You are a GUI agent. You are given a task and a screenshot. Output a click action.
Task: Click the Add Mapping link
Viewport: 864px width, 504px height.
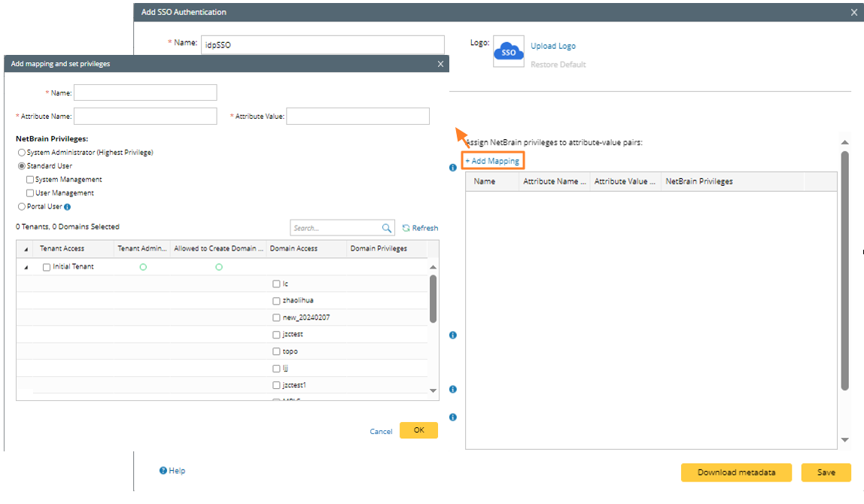pos(492,161)
